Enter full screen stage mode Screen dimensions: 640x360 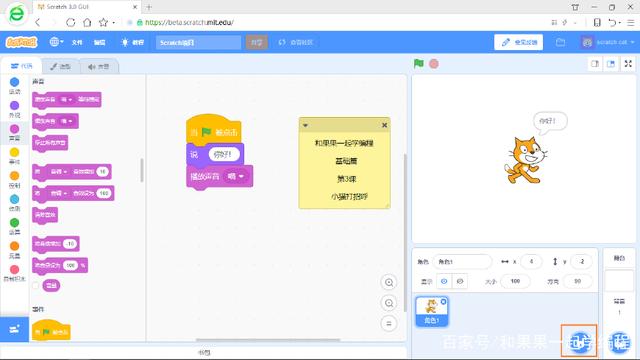tap(628, 64)
